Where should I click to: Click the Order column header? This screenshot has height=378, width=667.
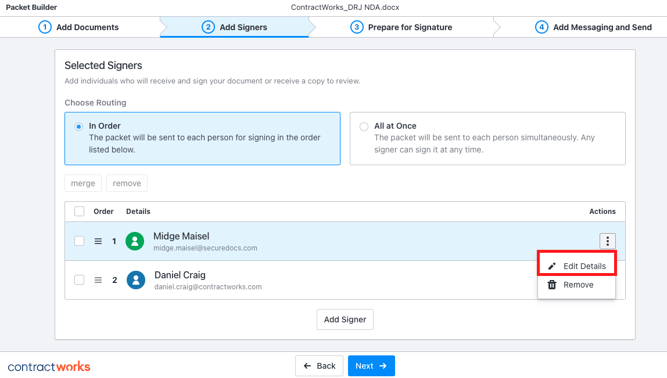pos(103,211)
